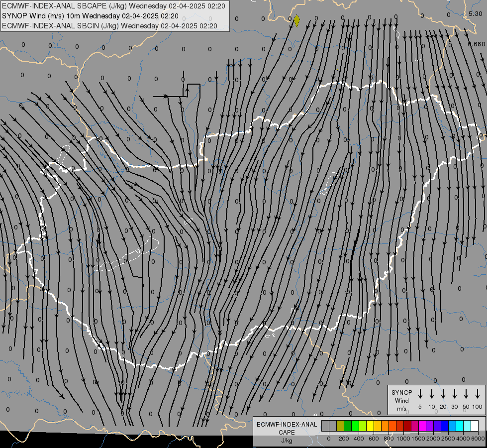
Task: Pick the red-orange swatch just above 800
Action: coord(392,426)
